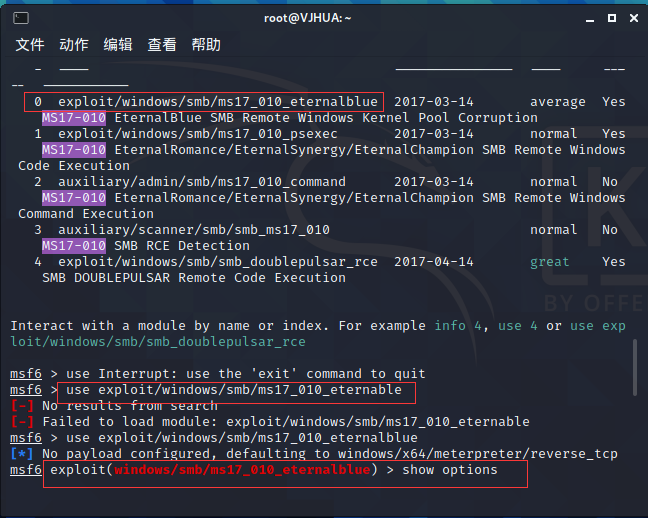The width and height of the screenshot is (648, 518).
Task: Click 'Yes' check value in psexec row
Action: tap(614, 134)
